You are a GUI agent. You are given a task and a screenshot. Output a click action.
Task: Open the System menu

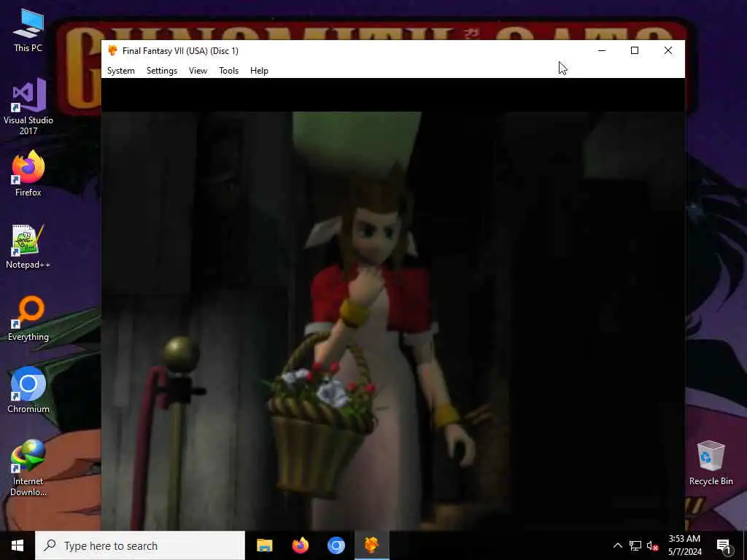pos(121,71)
